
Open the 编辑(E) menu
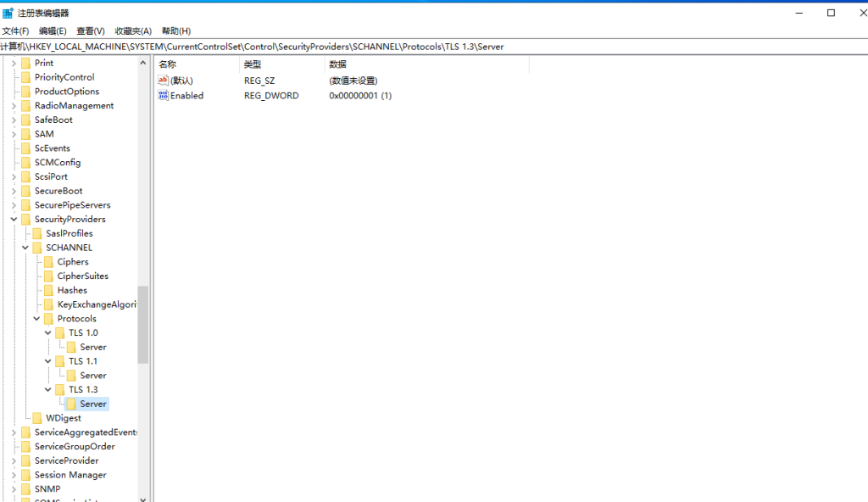[53, 31]
